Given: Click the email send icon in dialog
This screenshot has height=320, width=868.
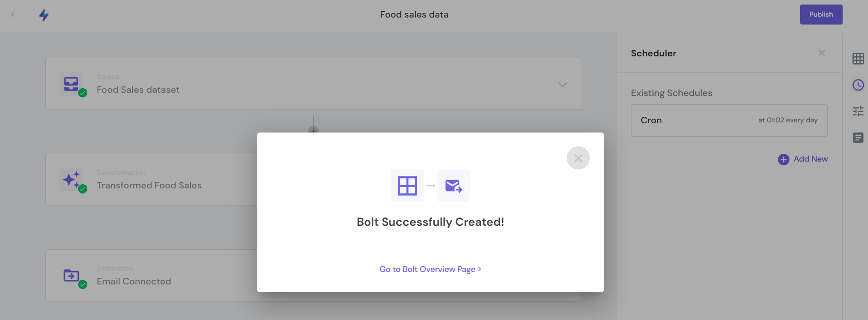Looking at the screenshot, I should (x=454, y=186).
